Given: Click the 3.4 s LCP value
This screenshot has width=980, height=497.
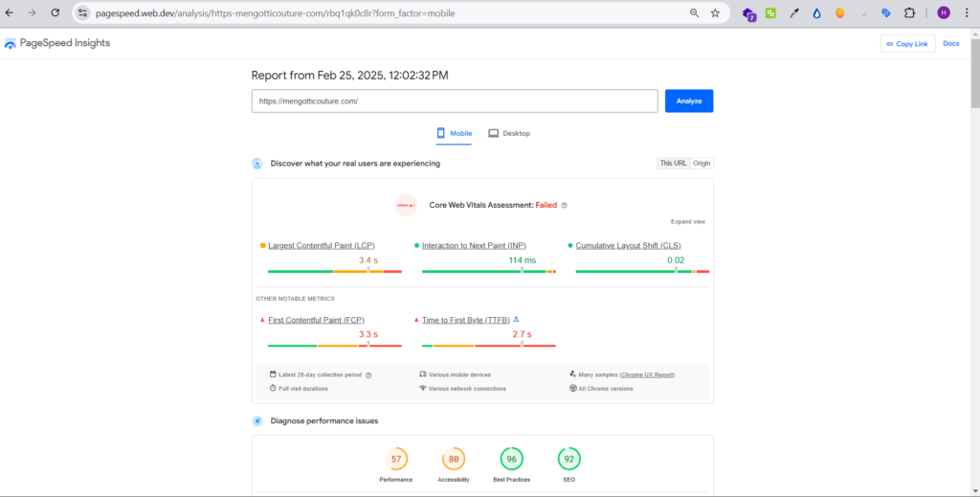Looking at the screenshot, I should 368,260.
